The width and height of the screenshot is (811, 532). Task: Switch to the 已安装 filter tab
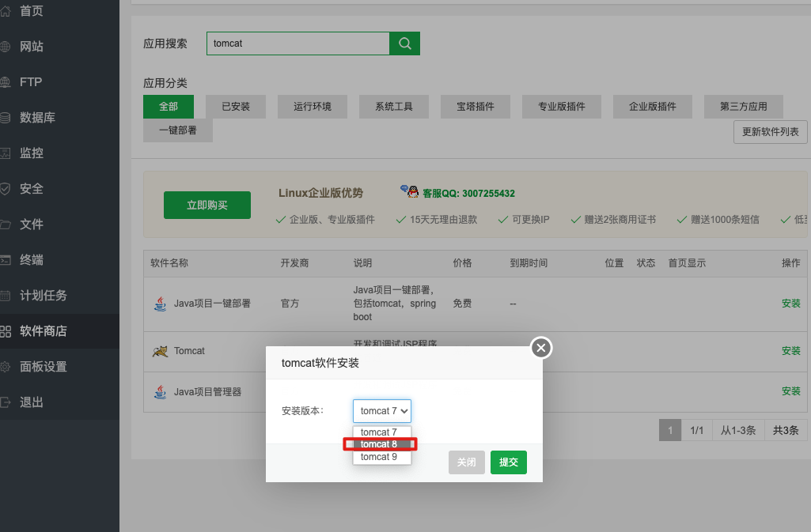(235, 107)
